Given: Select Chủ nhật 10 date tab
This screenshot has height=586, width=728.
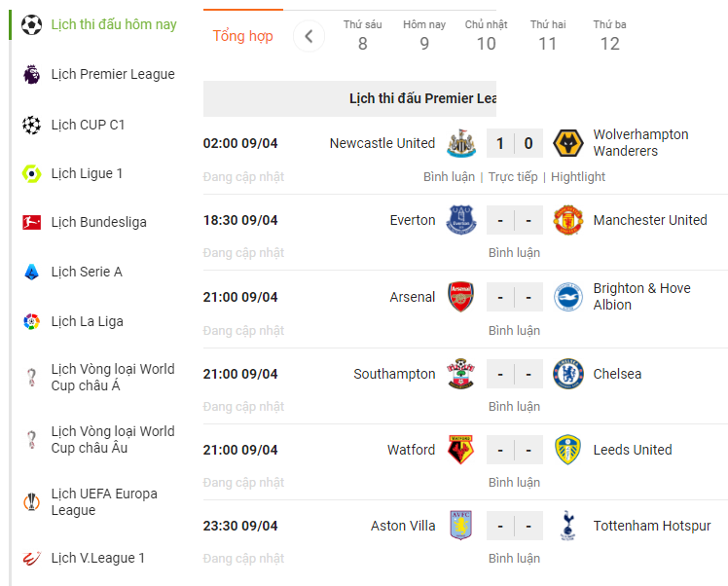Looking at the screenshot, I should [486, 36].
